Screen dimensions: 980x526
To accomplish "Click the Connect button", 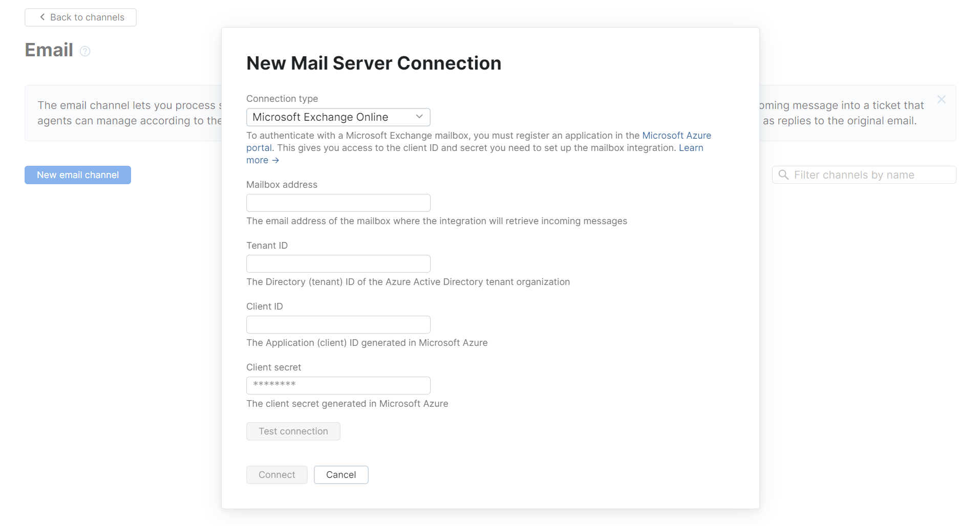I will pos(276,475).
